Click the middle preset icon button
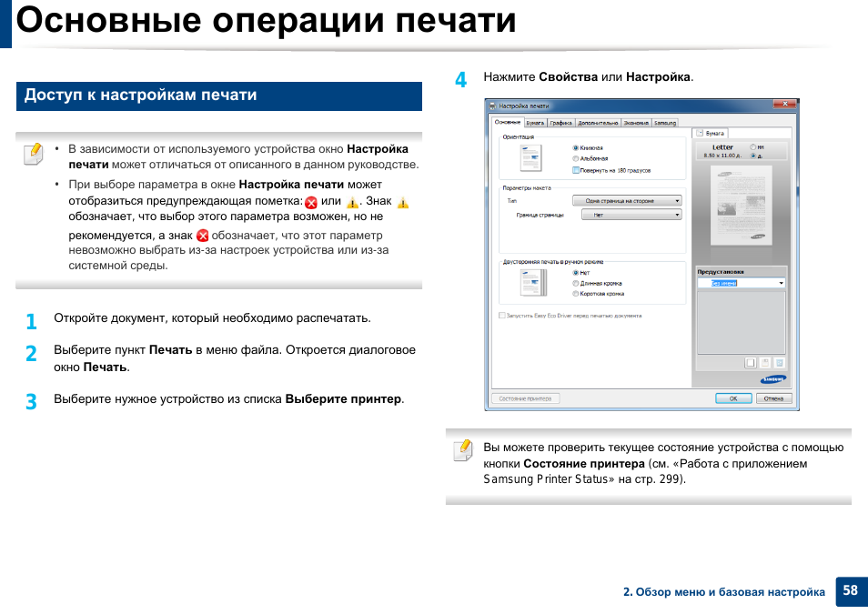The width and height of the screenshot is (868, 614). click(764, 362)
